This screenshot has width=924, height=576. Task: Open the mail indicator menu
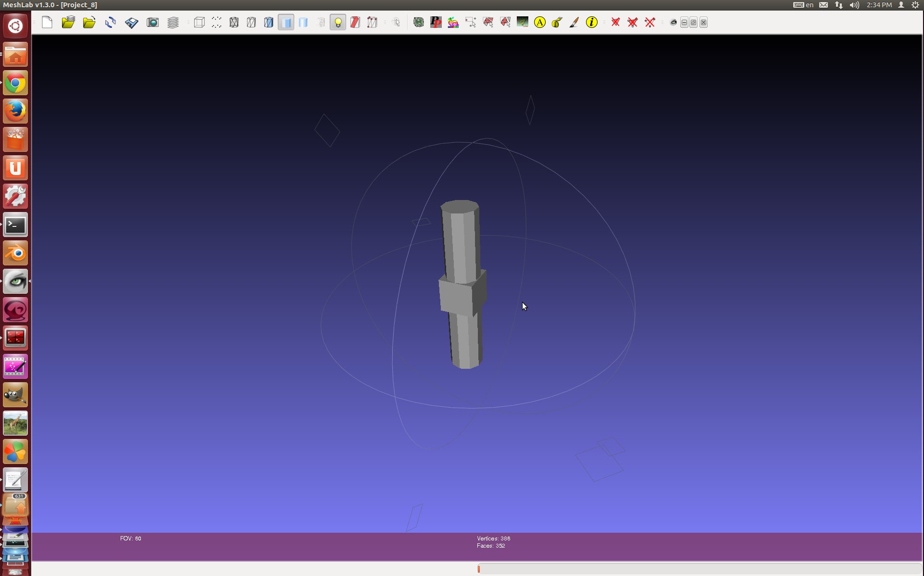click(x=824, y=5)
